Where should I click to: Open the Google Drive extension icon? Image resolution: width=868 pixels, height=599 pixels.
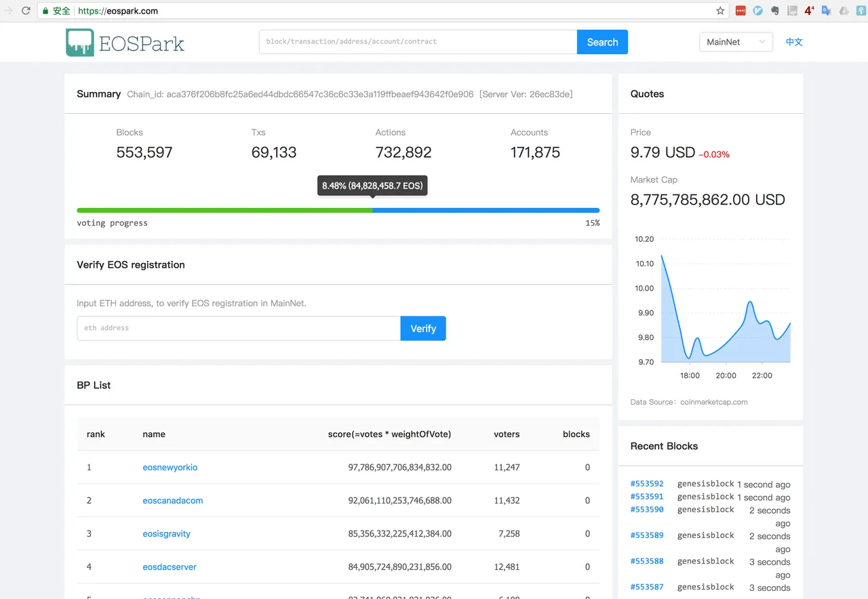coord(844,11)
